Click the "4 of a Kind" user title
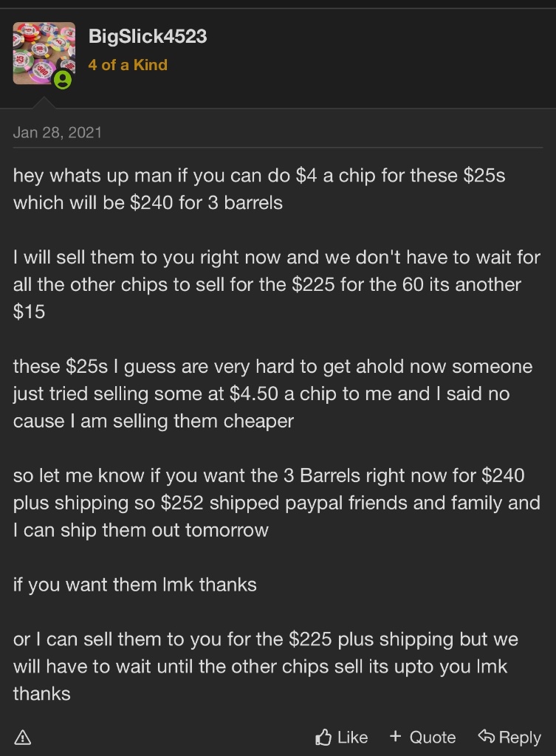Image resolution: width=556 pixels, height=756 pixels. [128, 65]
